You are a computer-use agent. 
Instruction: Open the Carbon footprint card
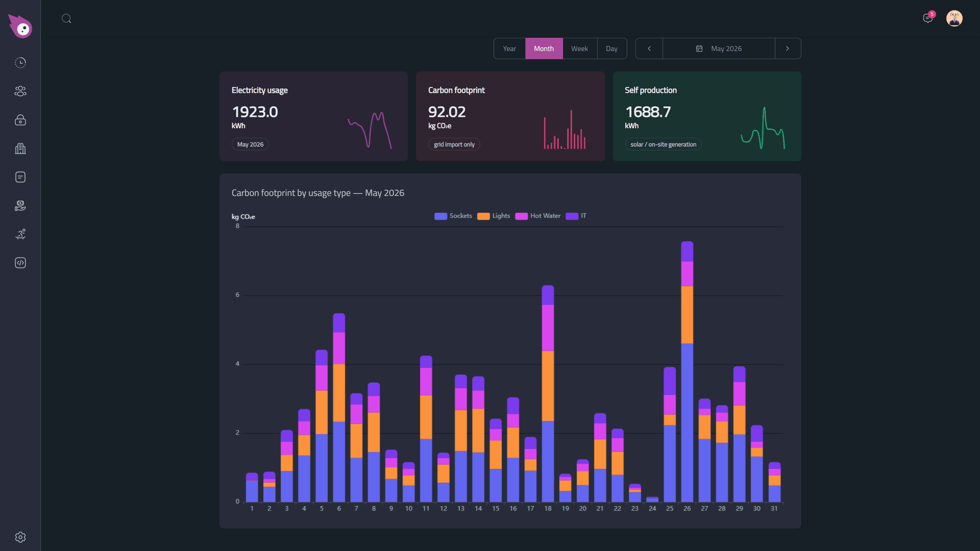510,116
